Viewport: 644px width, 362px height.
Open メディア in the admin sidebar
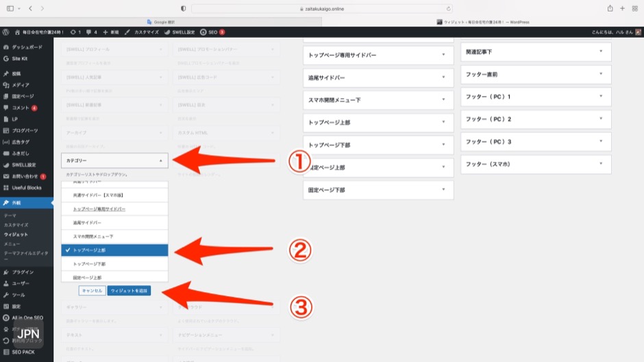tap(21, 84)
